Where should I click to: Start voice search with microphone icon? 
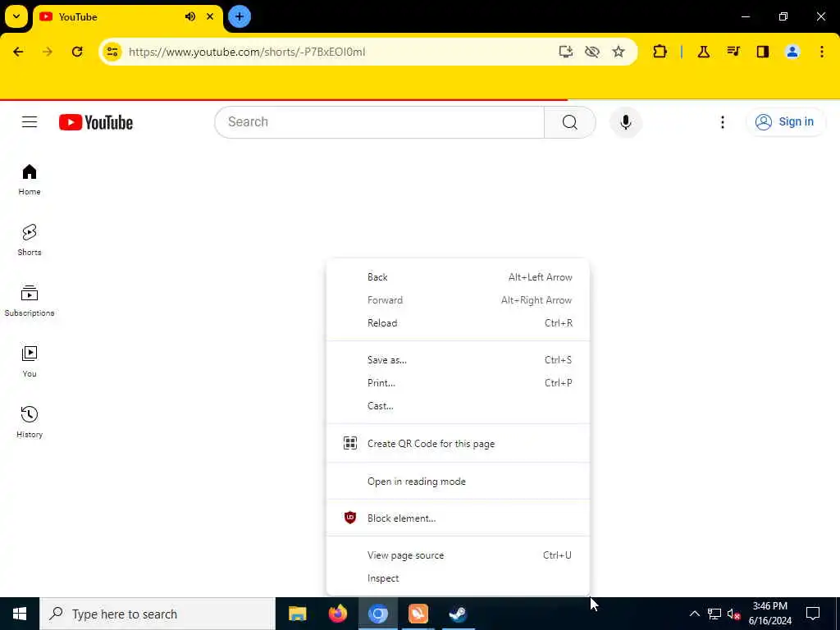625,122
